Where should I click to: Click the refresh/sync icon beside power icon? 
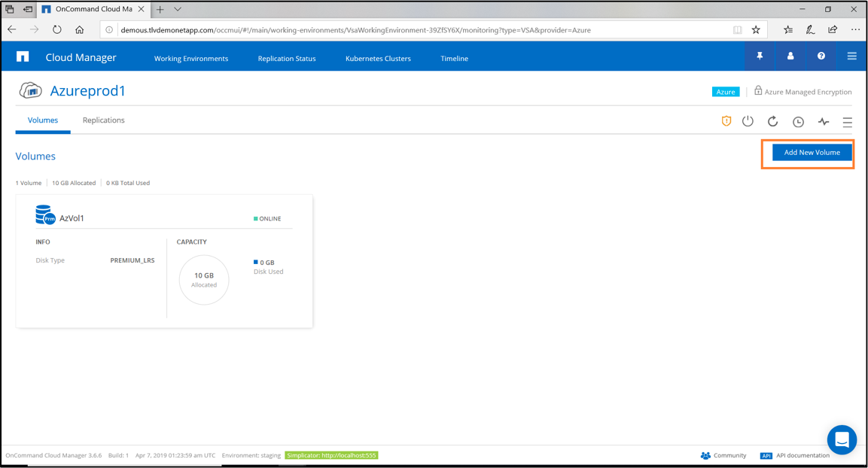point(772,121)
